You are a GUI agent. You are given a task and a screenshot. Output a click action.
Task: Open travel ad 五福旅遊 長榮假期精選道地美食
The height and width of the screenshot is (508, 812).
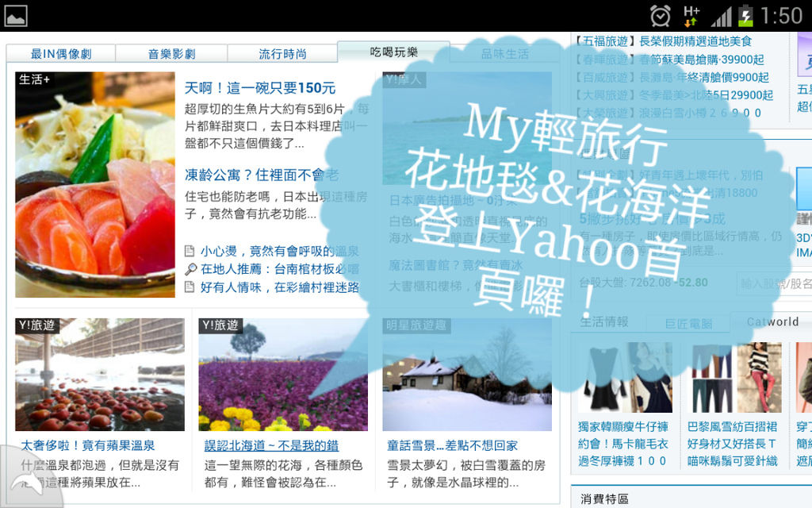(x=664, y=41)
